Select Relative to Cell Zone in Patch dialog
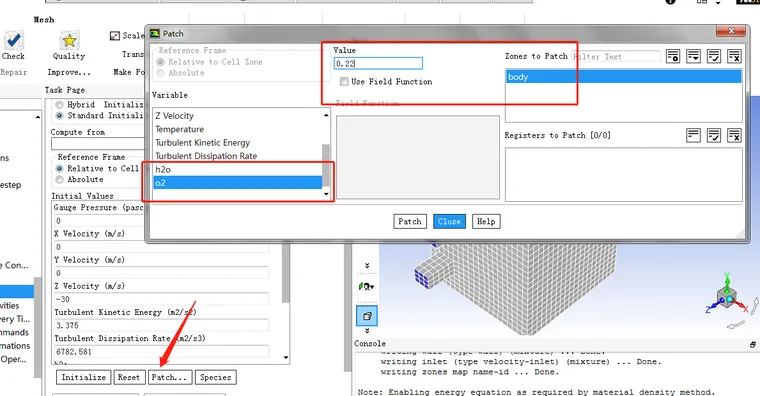The height and width of the screenshot is (396, 760). click(160, 62)
